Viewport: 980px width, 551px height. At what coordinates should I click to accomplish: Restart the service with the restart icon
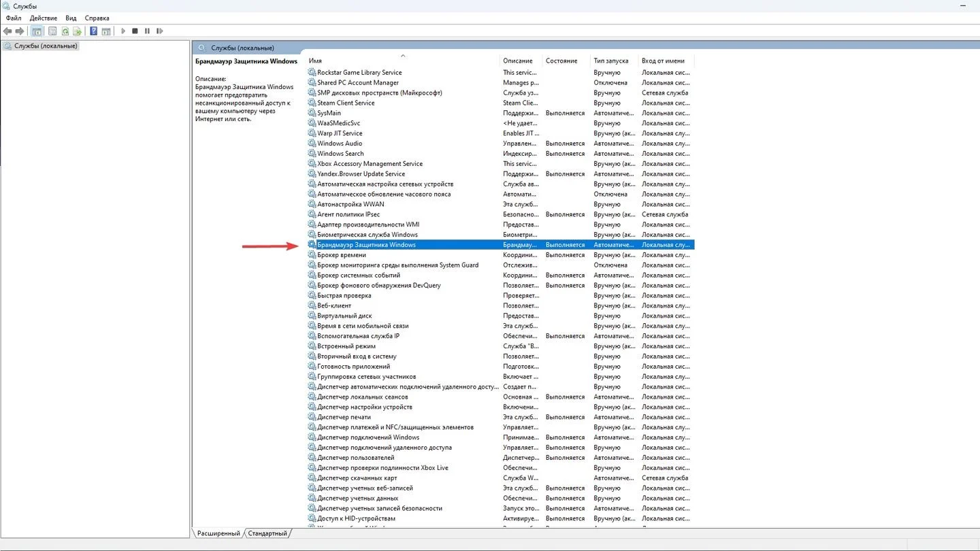(159, 31)
